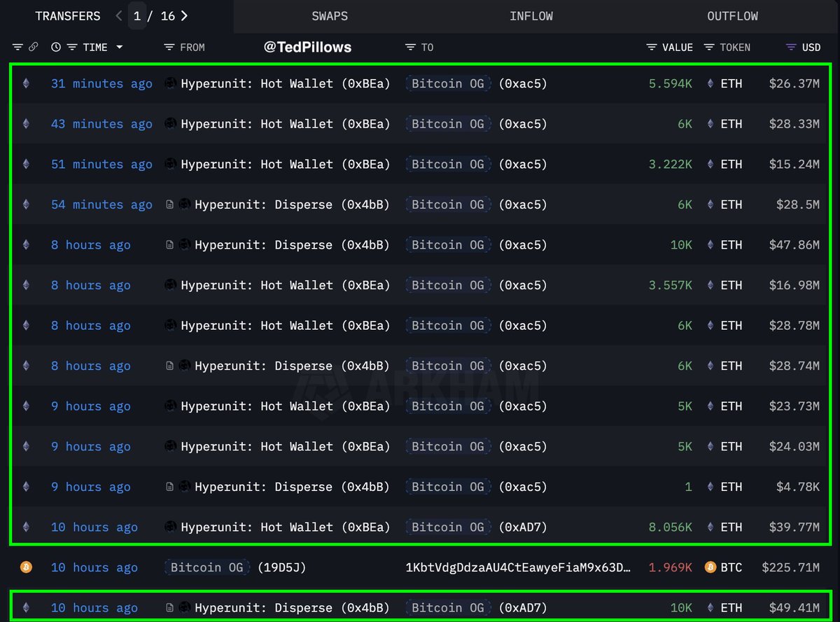Click the chain link icon in the header row

coord(35,47)
